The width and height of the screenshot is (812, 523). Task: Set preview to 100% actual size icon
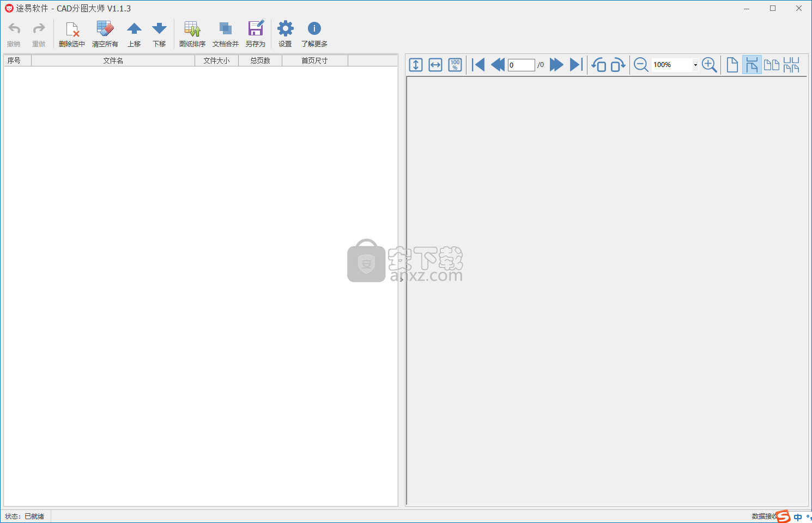(x=455, y=65)
